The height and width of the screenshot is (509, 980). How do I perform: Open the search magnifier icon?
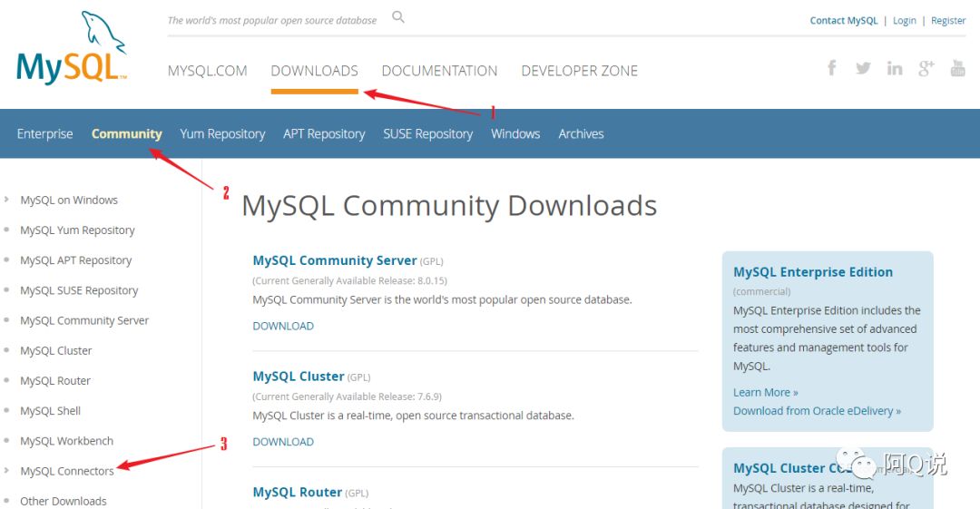point(398,17)
